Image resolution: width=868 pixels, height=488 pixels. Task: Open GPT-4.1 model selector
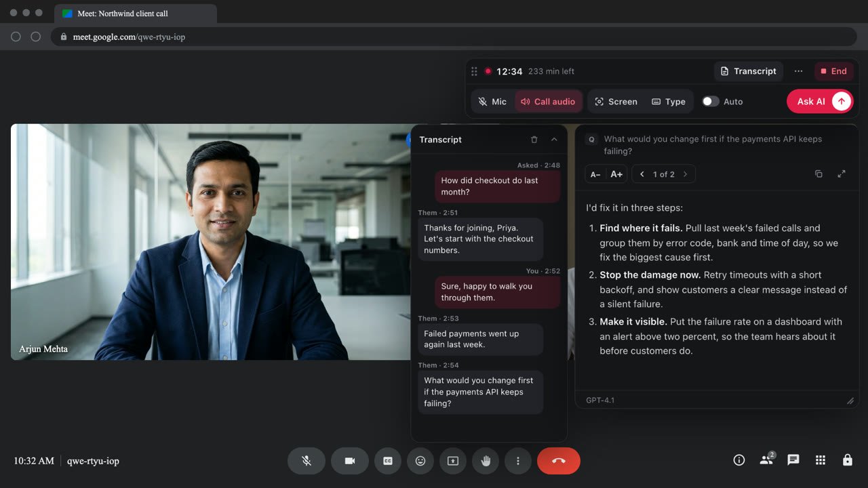click(600, 401)
